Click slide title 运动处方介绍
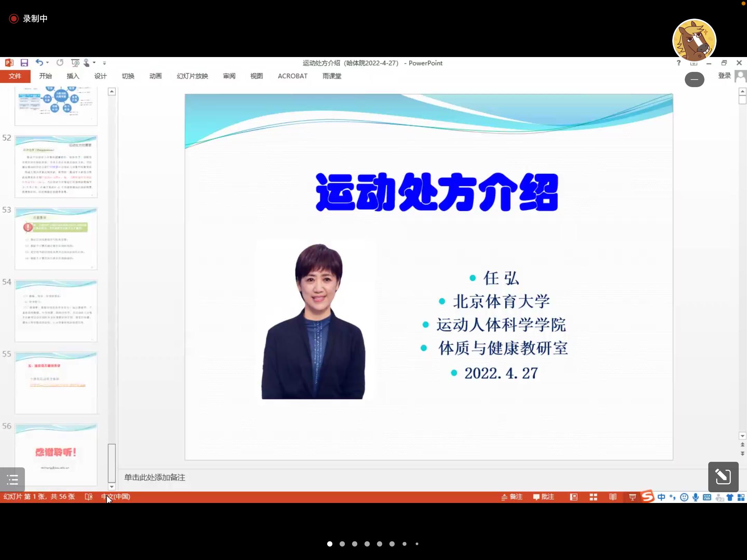 pyautogui.click(x=437, y=192)
